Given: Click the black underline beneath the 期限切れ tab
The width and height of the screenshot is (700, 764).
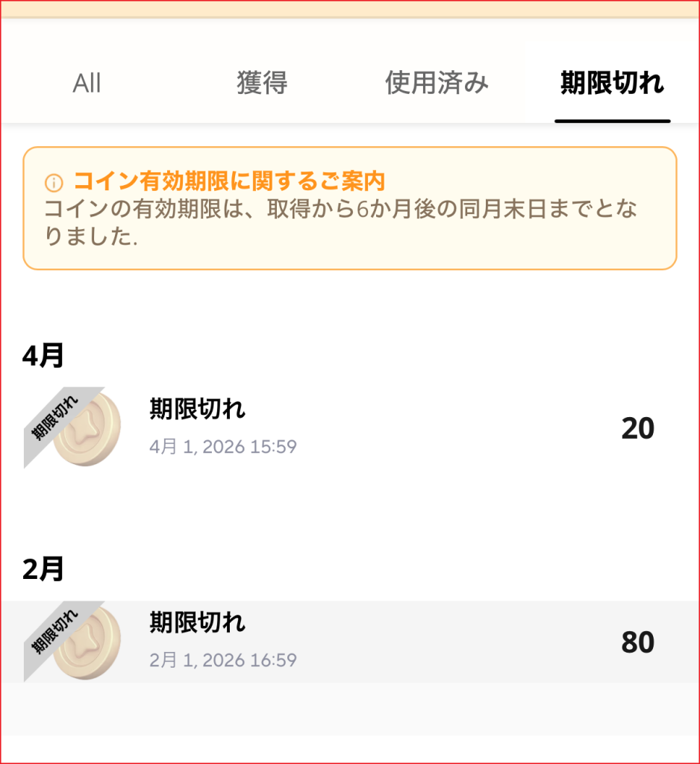Looking at the screenshot, I should pyautogui.click(x=612, y=121).
